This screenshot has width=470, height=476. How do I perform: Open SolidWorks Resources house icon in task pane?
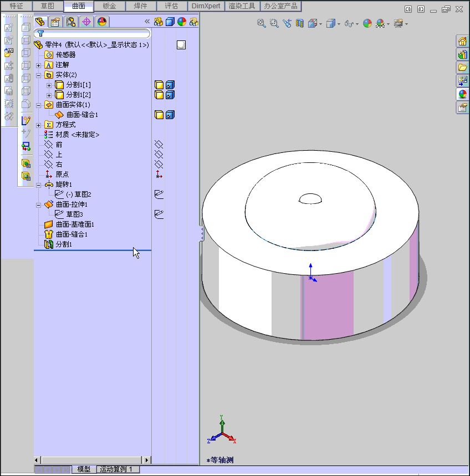tap(462, 42)
